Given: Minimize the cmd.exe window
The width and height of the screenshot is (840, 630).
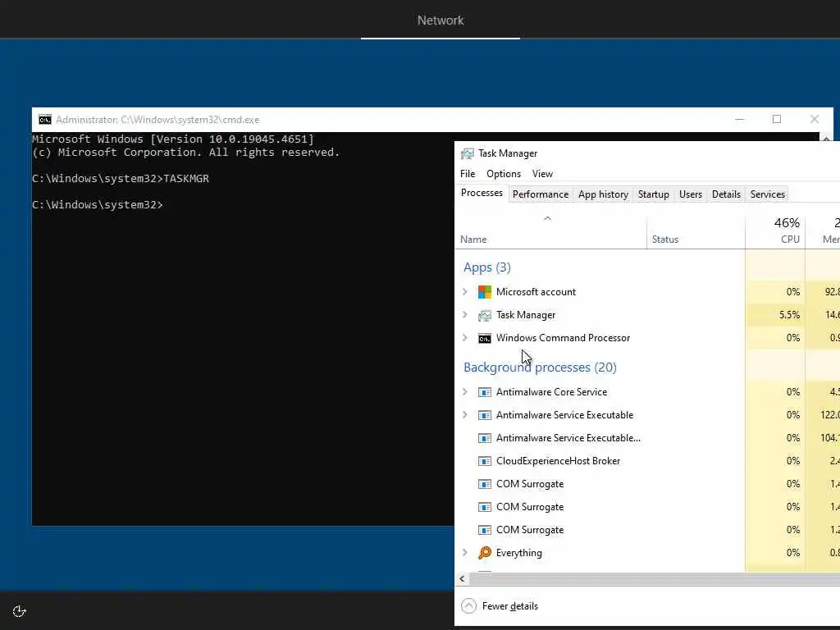Looking at the screenshot, I should [740, 120].
